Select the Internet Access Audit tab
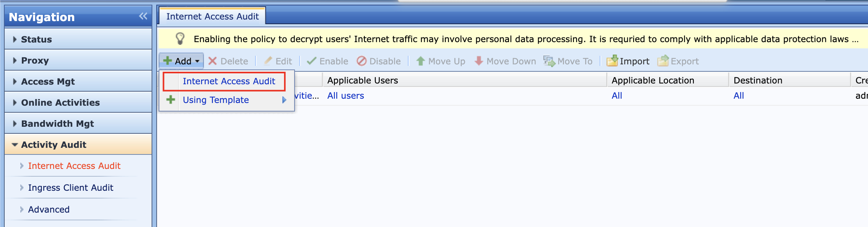The image size is (868, 227). coord(213,16)
